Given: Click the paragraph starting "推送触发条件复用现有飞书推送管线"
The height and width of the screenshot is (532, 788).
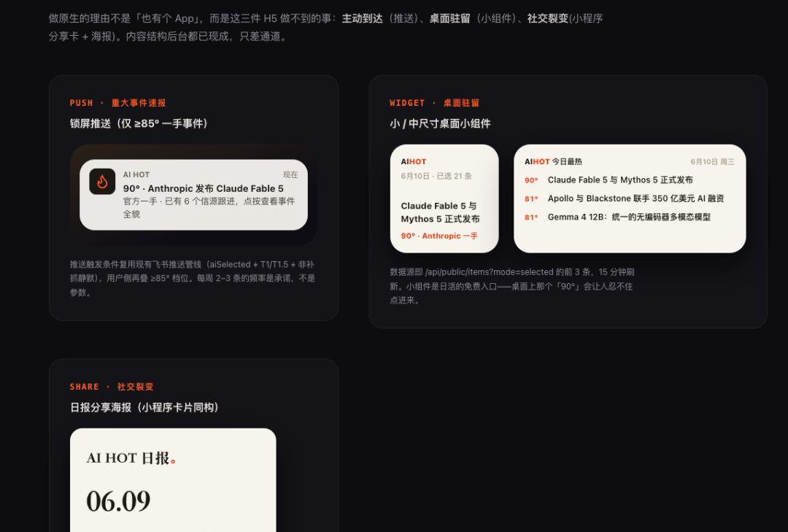Looking at the screenshot, I should (193, 278).
